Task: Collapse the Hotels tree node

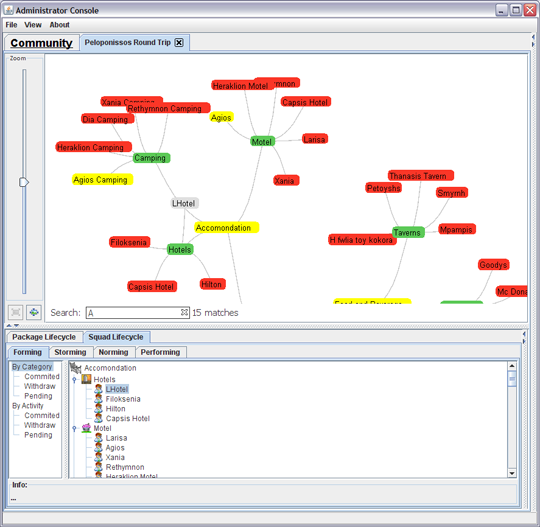Action: 74,380
